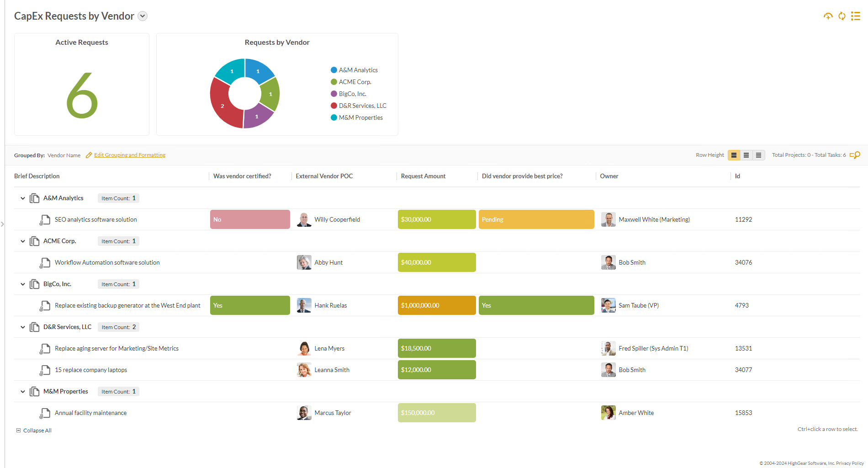
Task: Click Amber White's owner avatar
Action: click(x=608, y=413)
